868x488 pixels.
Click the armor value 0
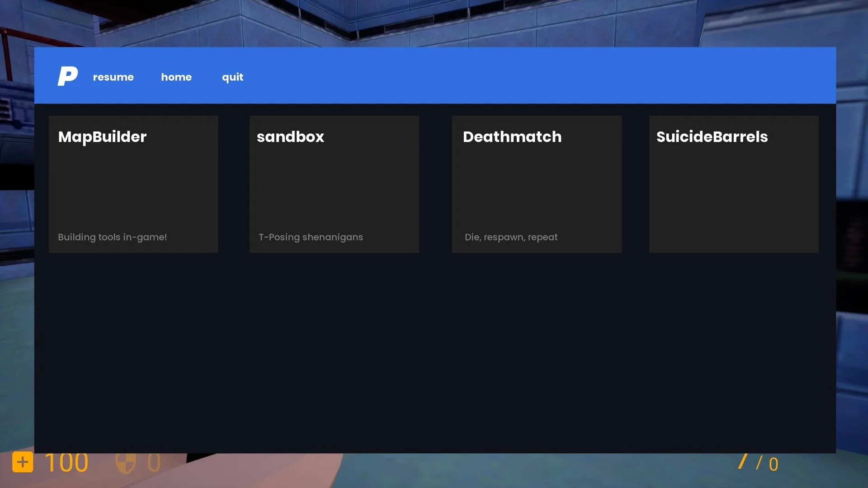tap(154, 463)
